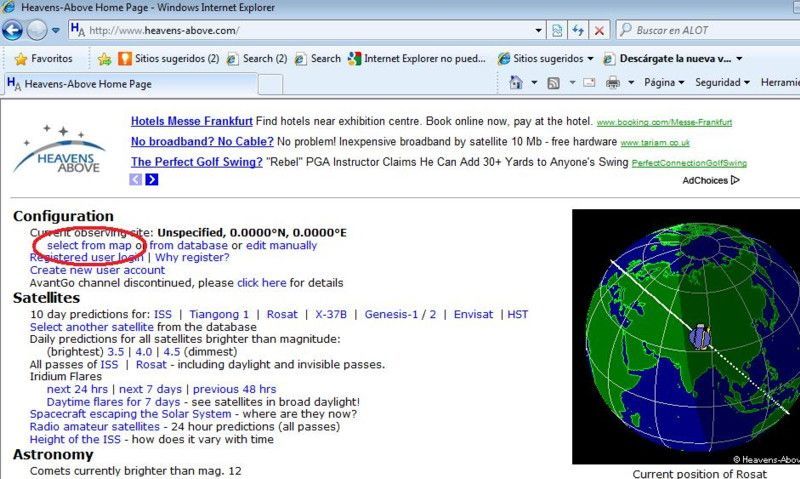Expand the Home icon dropdown arrow
This screenshot has width=800, height=479.
[x=534, y=83]
